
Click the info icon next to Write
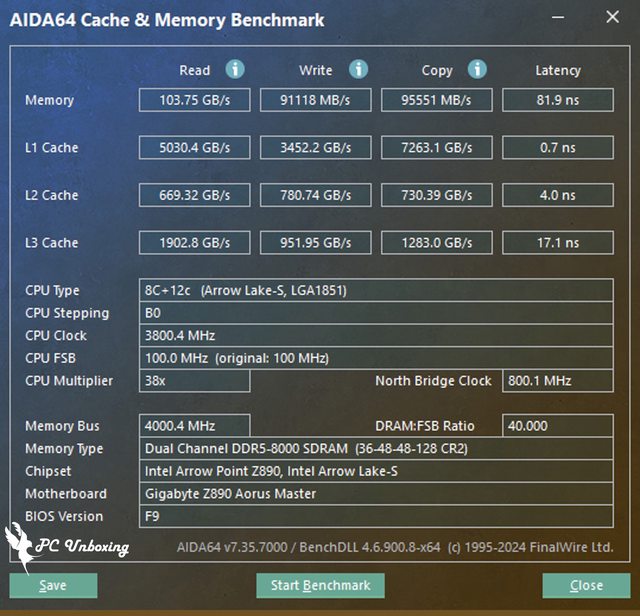tap(358, 69)
